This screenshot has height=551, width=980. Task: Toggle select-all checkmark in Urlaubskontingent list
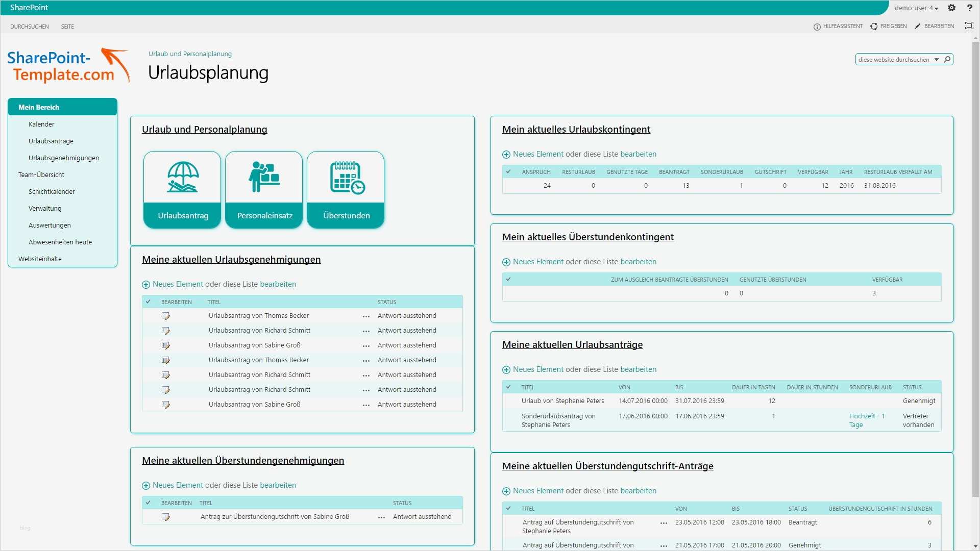coord(508,172)
